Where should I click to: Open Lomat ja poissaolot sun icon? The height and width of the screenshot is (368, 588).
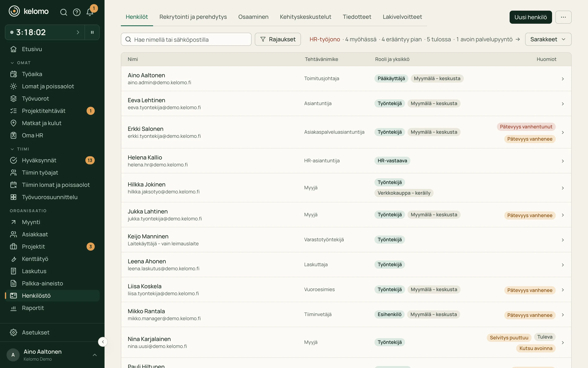click(13, 86)
